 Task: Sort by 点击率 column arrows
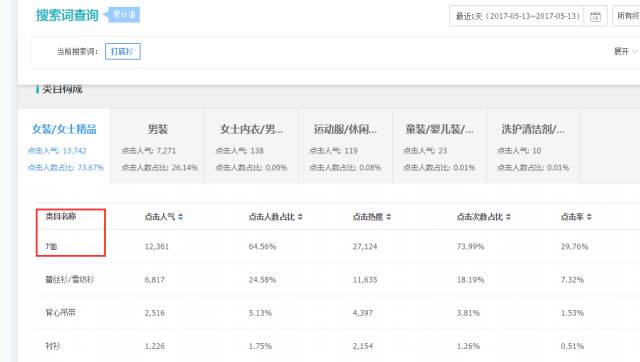[589, 217]
